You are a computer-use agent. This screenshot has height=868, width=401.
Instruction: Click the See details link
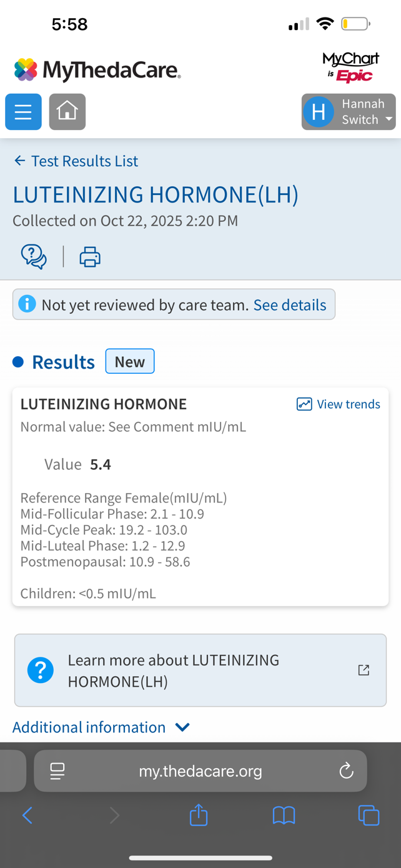point(290,305)
